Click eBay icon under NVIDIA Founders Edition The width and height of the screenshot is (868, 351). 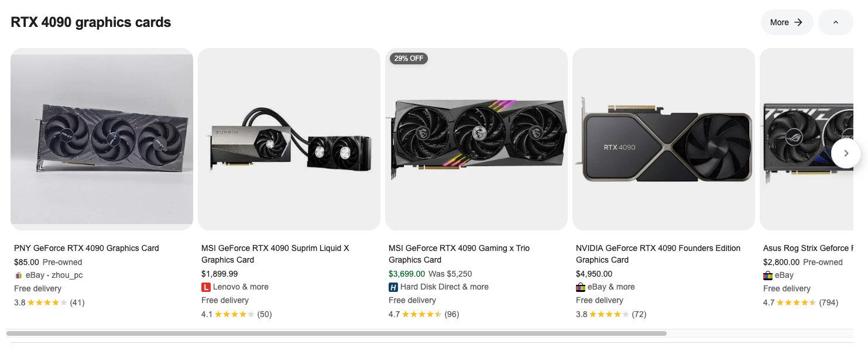[581, 287]
